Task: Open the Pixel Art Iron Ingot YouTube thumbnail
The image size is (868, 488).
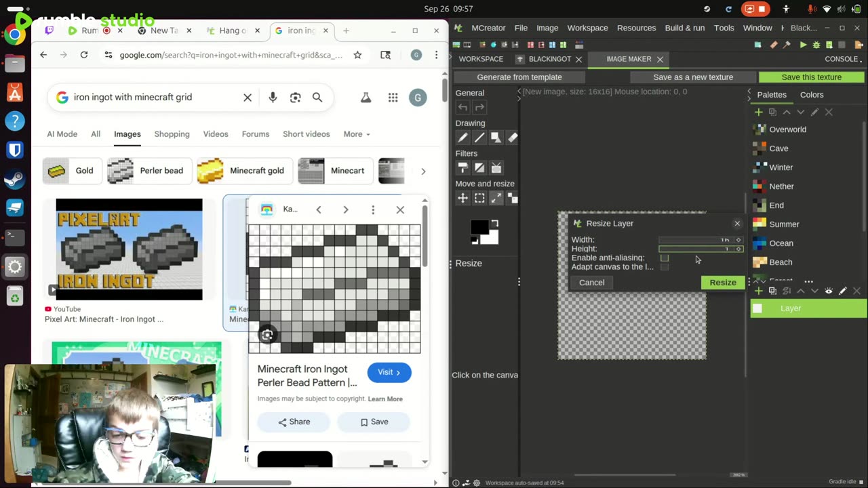Action: 129,249
